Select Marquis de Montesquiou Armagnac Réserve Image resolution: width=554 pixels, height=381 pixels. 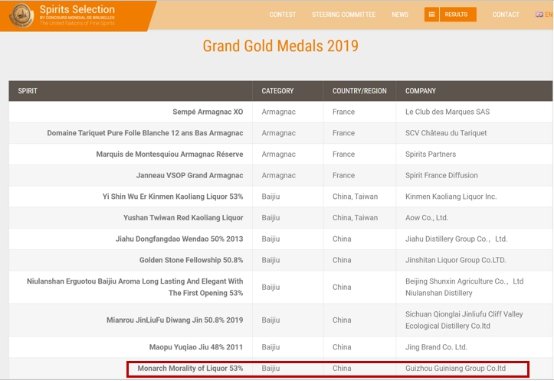pos(170,154)
